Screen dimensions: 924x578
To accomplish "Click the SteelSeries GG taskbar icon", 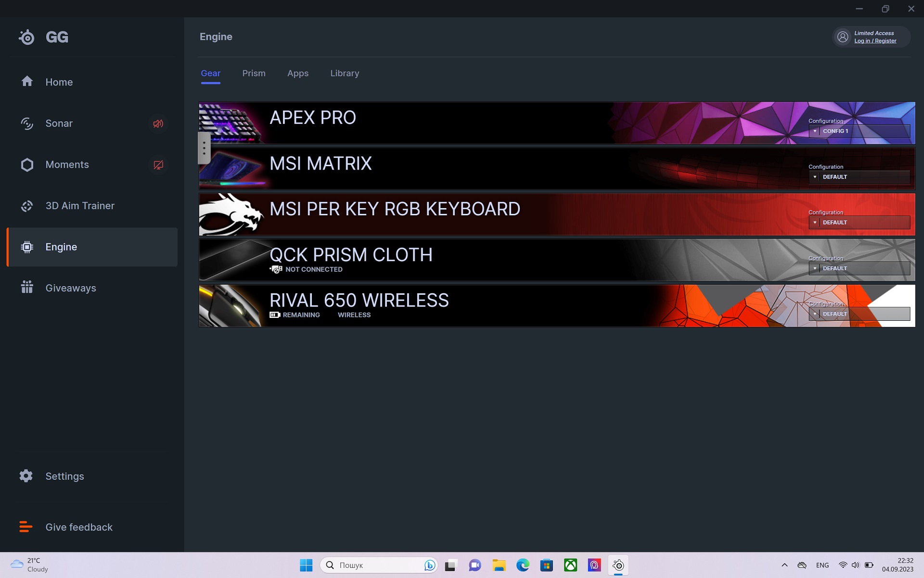I will [618, 565].
